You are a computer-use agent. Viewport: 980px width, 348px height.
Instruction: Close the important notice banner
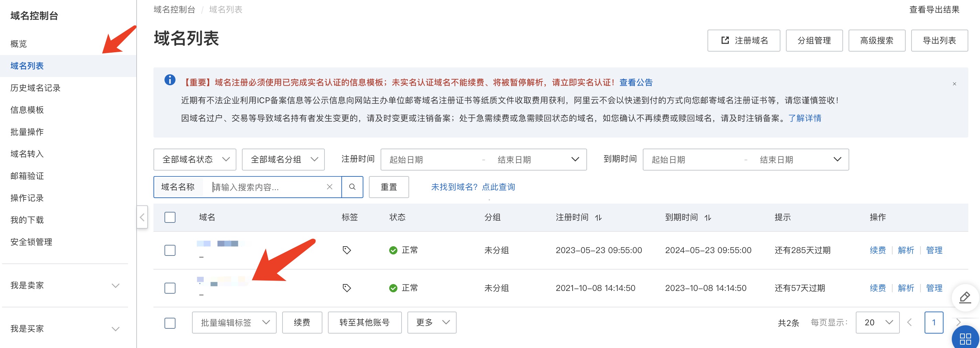pyautogui.click(x=955, y=84)
